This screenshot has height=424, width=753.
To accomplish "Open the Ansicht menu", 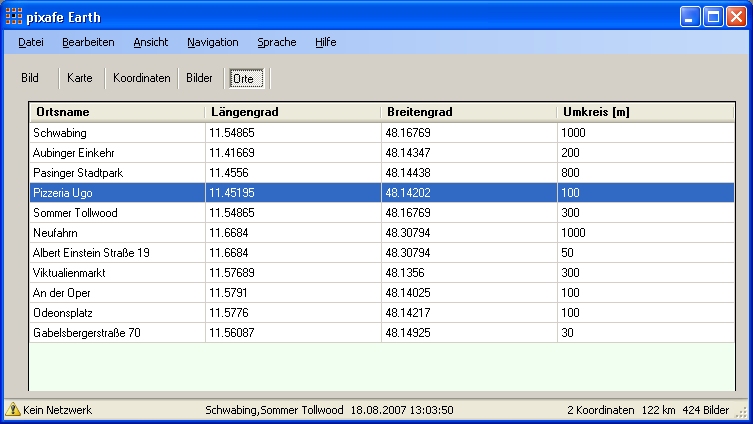I will point(151,42).
